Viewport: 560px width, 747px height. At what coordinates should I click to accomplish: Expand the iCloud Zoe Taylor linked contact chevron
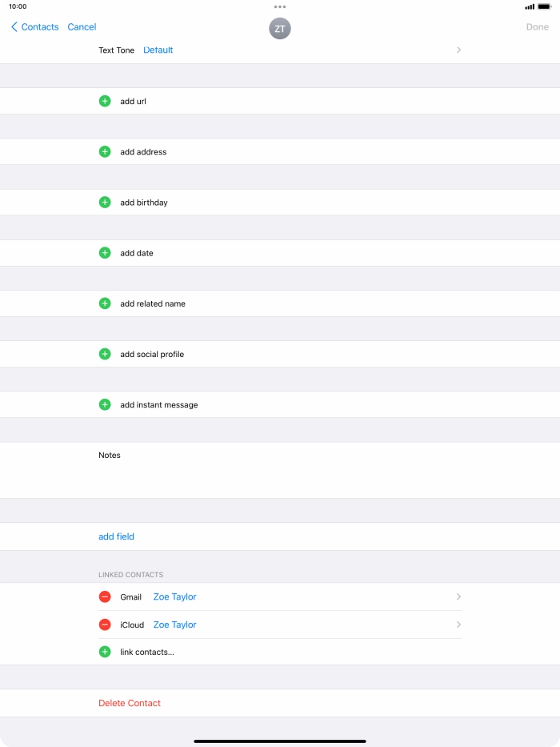[458, 625]
